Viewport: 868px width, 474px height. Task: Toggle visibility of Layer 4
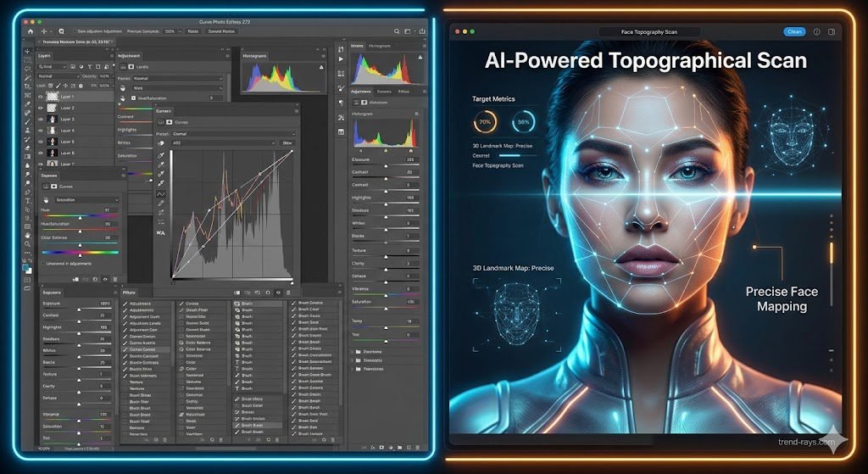tap(40, 131)
